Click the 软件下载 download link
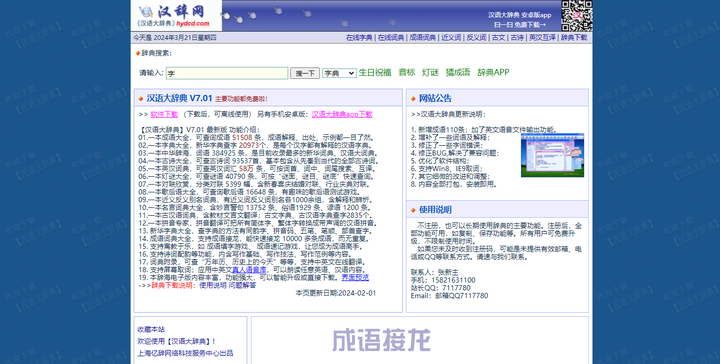 click(164, 114)
